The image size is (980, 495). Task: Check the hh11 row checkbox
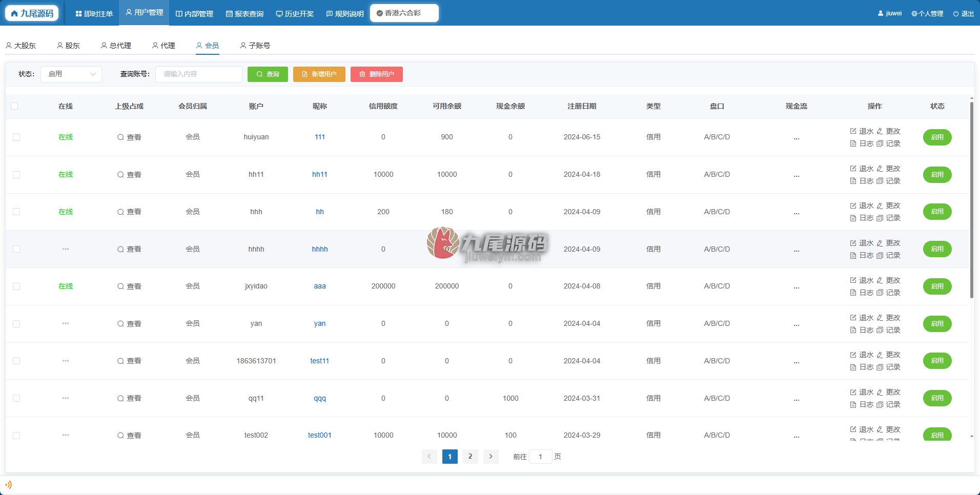[16, 175]
